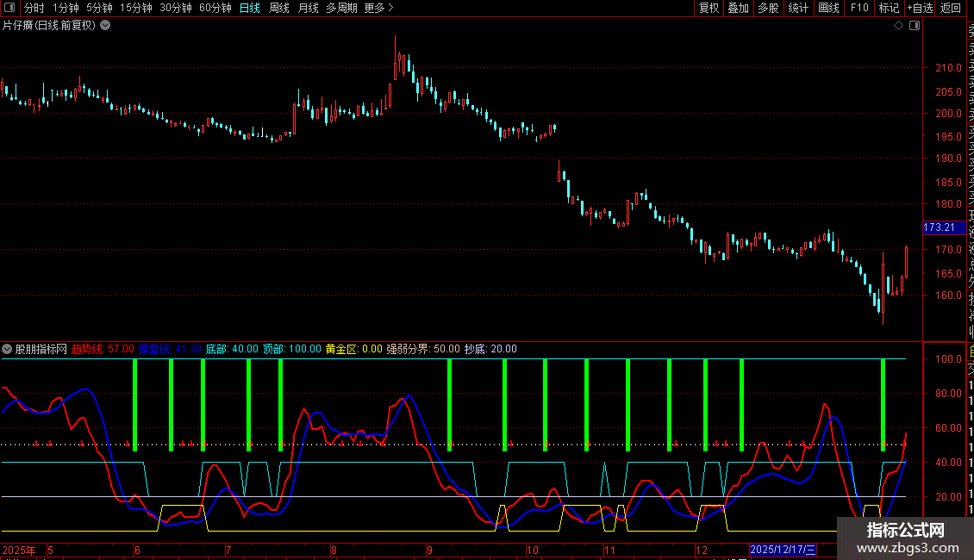Click the 返回 back button
Viewport: 974px width, 560px height.
950,8
